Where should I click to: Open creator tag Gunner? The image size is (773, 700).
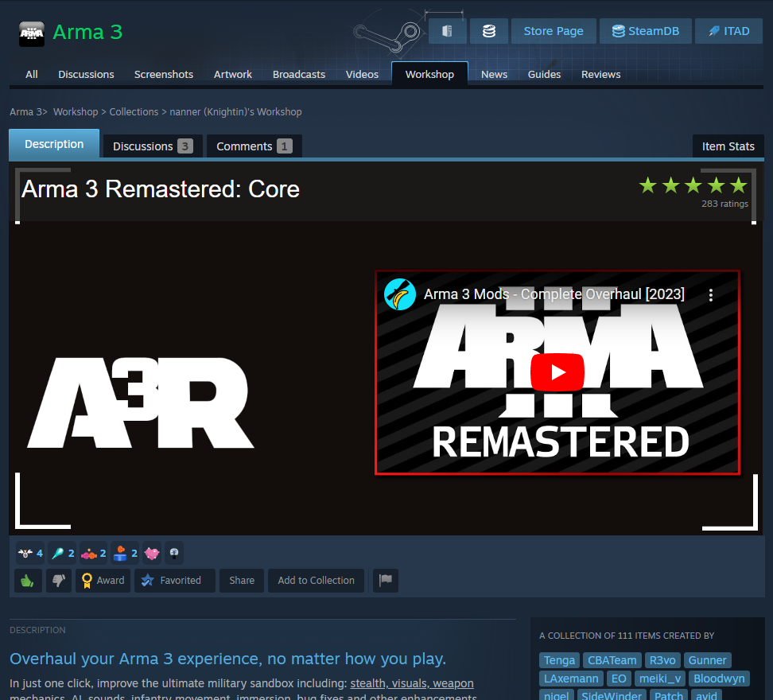pos(708,660)
